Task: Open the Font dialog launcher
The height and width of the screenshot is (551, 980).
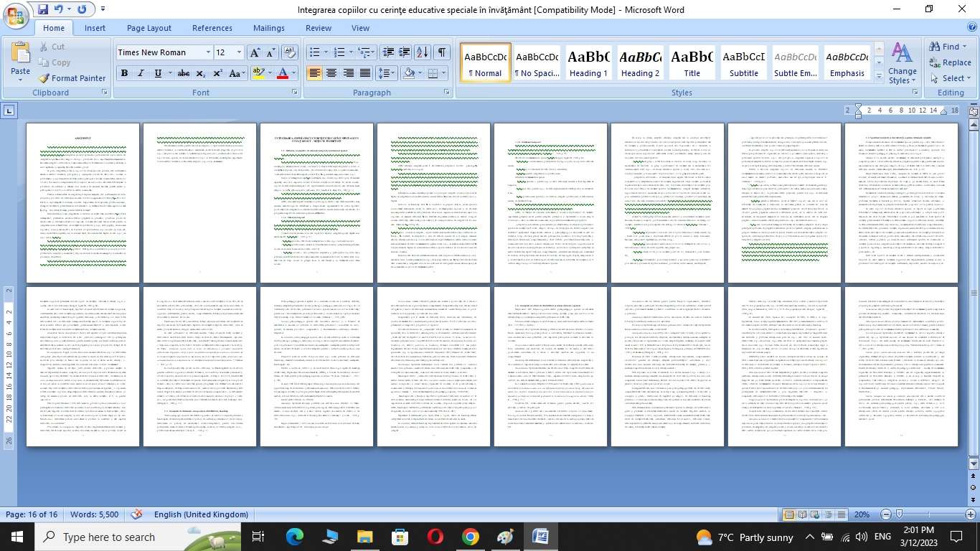Action: [x=294, y=93]
